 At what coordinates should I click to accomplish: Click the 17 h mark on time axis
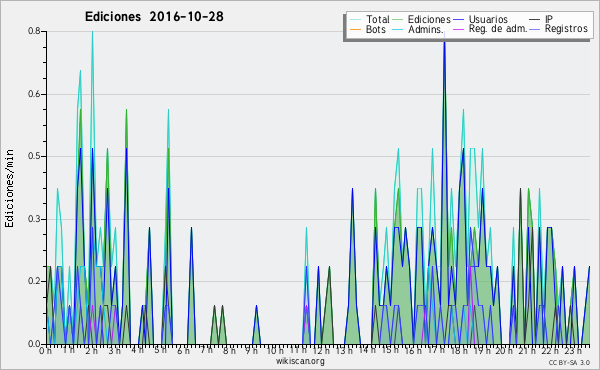point(435,350)
